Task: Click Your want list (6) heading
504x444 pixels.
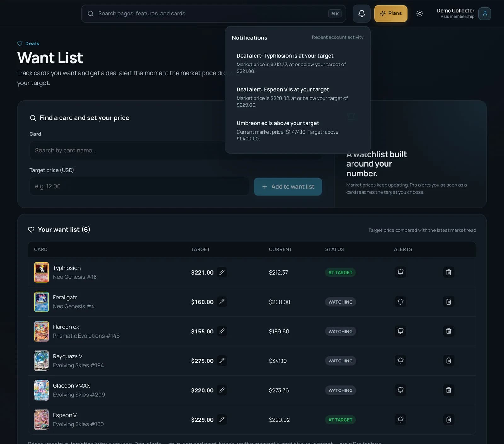Action: point(64,230)
